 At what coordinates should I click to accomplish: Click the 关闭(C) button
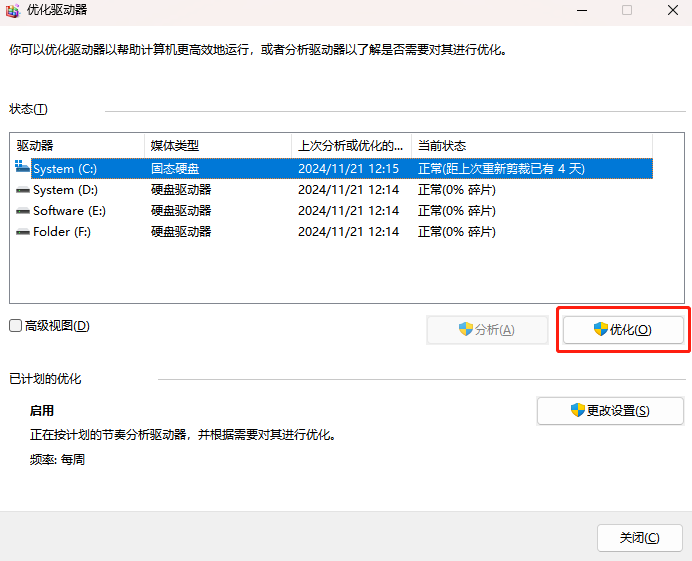point(640,538)
